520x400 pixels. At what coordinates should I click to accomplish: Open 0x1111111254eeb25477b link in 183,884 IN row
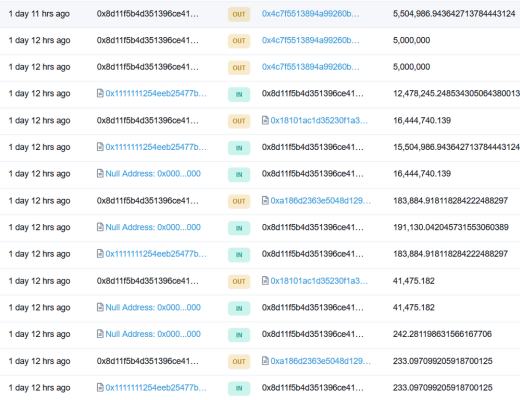coord(156,254)
